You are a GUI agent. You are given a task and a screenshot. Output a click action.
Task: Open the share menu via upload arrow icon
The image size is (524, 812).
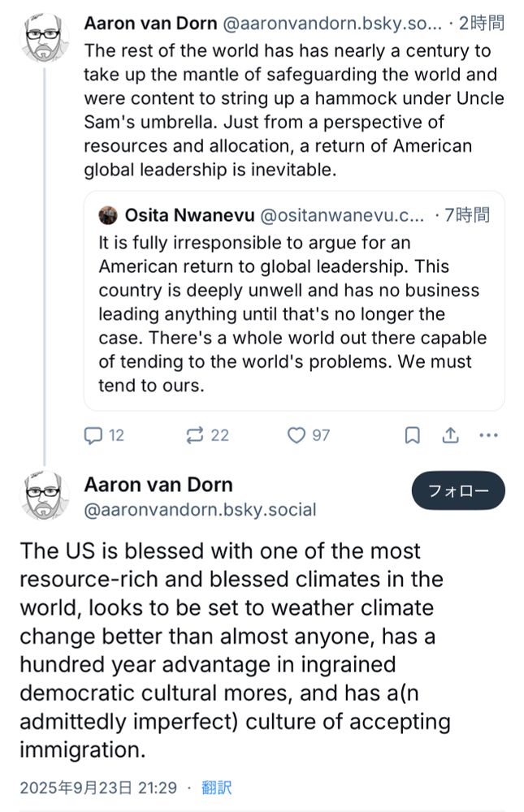[451, 435]
